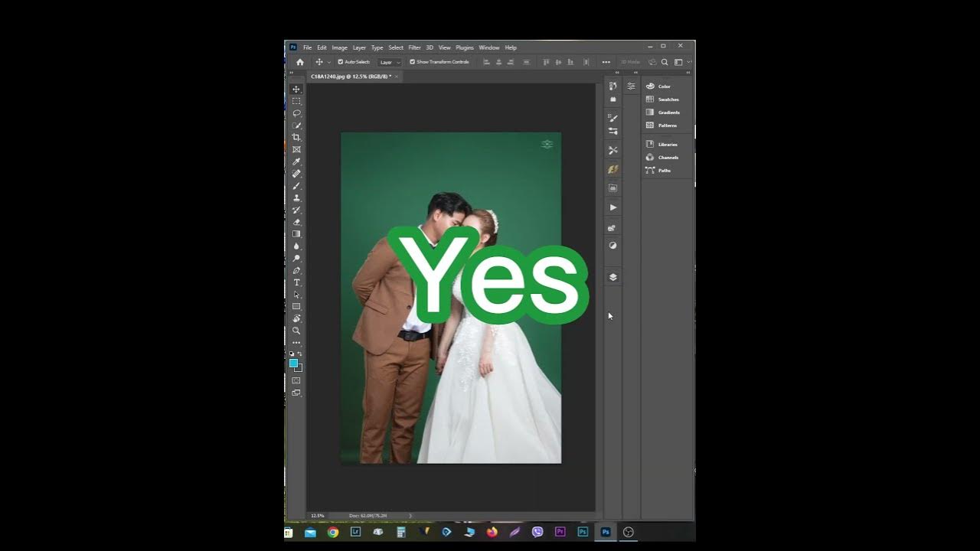Select the Lasso tool
Image resolution: width=980 pixels, height=551 pixels.
[x=296, y=112]
